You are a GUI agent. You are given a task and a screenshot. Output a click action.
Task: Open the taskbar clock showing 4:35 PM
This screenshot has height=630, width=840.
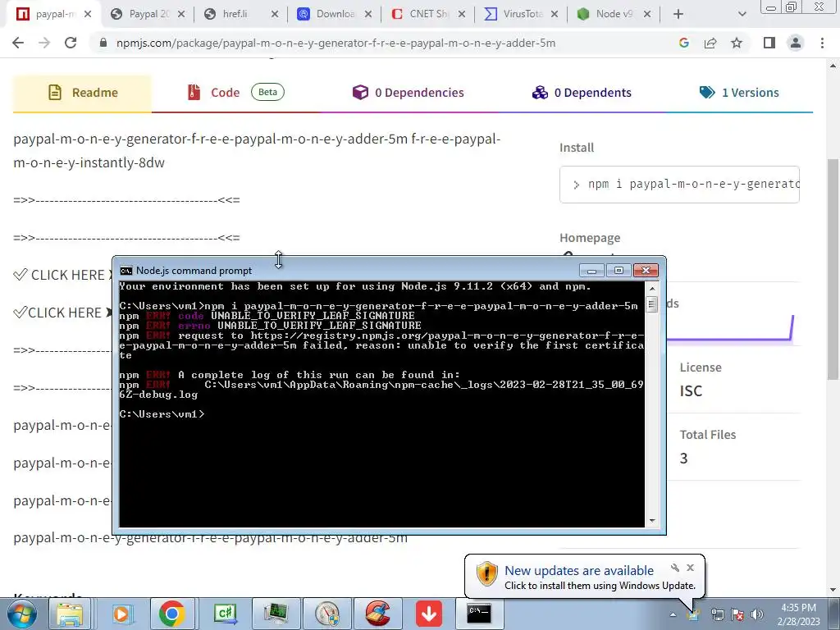click(x=798, y=614)
